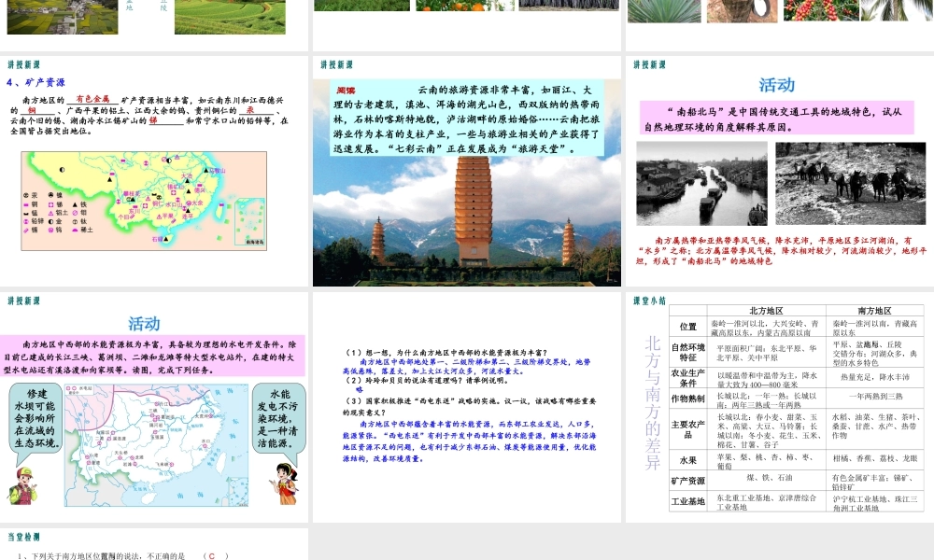Click the red explanation text under the photos
This screenshot has height=560, width=934.
click(x=781, y=250)
